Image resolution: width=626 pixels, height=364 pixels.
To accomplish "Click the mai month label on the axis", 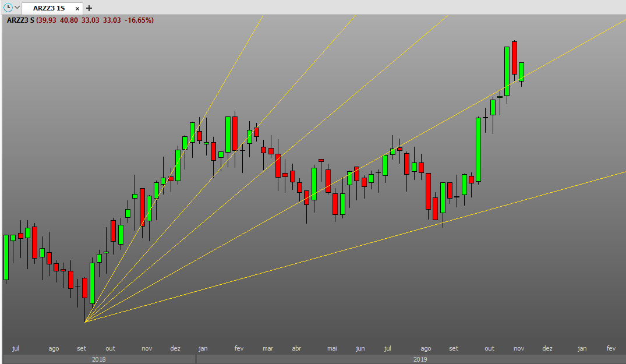I will pyautogui.click(x=332, y=348).
